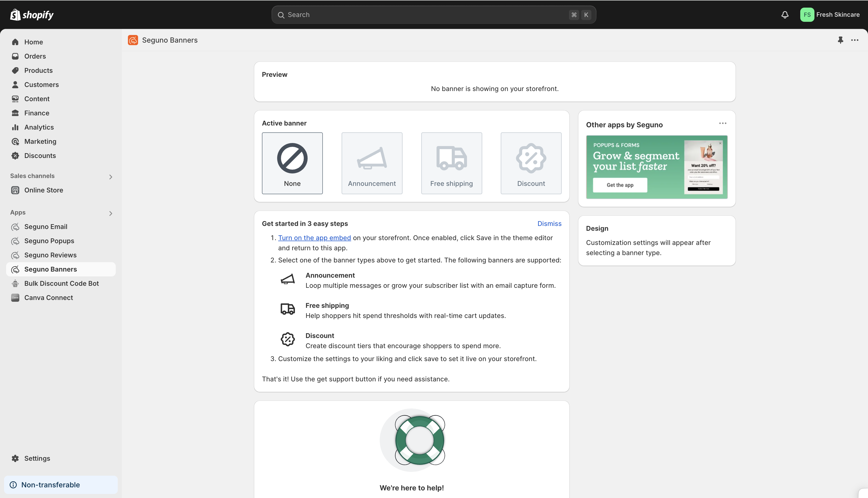Screen dimensions: 868x498
Task: Click the Analytics bar chart icon
Action: pyautogui.click(x=15, y=127)
